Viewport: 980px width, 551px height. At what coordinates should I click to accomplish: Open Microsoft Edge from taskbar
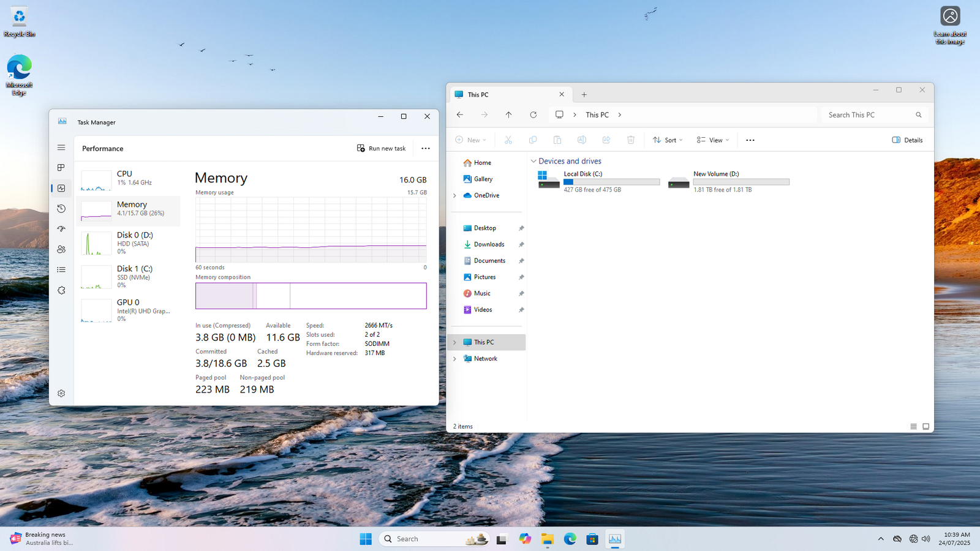click(x=570, y=539)
